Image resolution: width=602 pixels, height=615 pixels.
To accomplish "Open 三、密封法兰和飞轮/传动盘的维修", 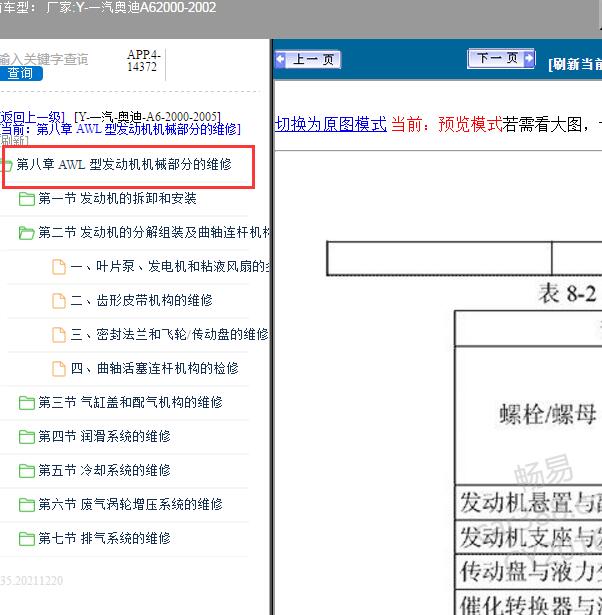I will coord(169,335).
